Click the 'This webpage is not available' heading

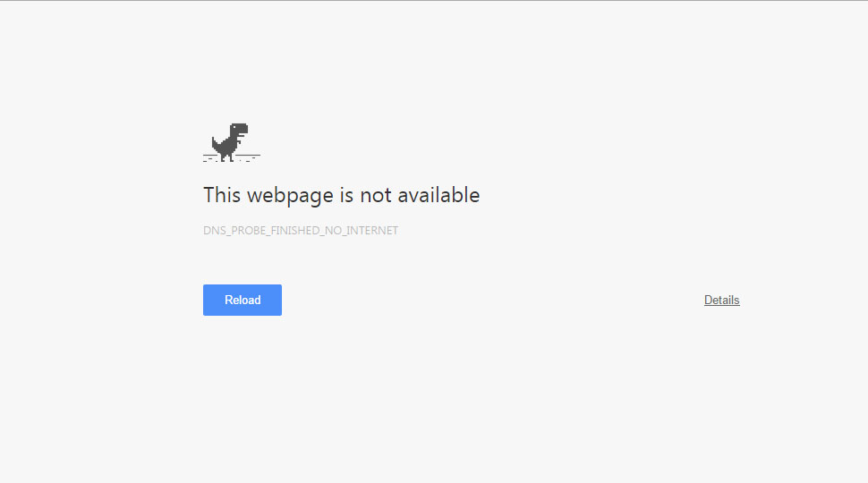point(341,195)
